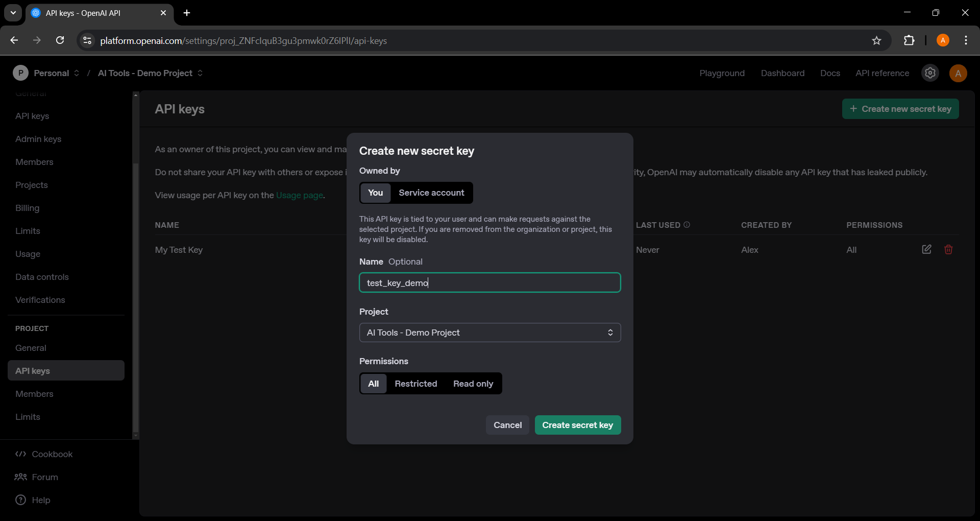The height and width of the screenshot is (521, 980).
Task: Open the user avatar in top navigation
Action: click(x=958, y=73)
